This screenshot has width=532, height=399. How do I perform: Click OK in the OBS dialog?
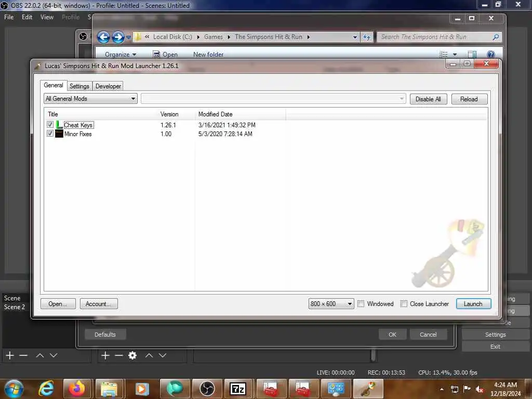click(x=393, y=335)
